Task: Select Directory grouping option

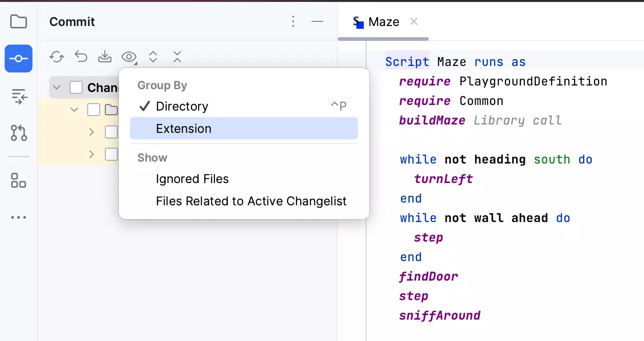Action: pyautogui.click(x=182, y=106)
